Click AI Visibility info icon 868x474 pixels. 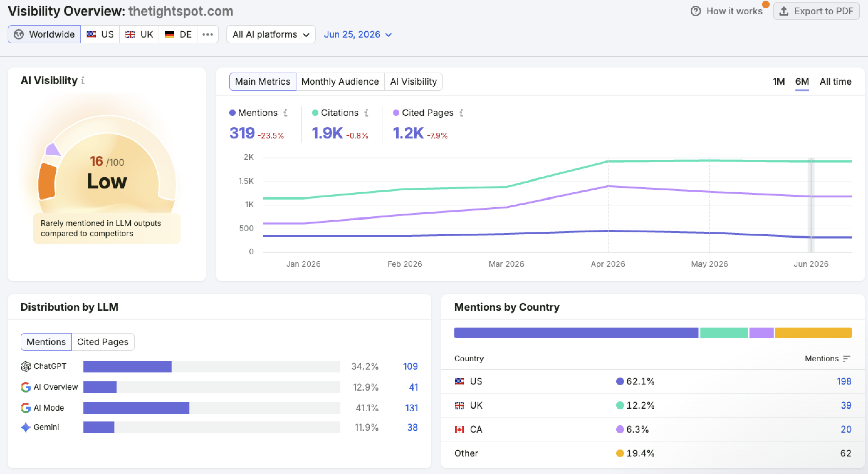[83, 80]
